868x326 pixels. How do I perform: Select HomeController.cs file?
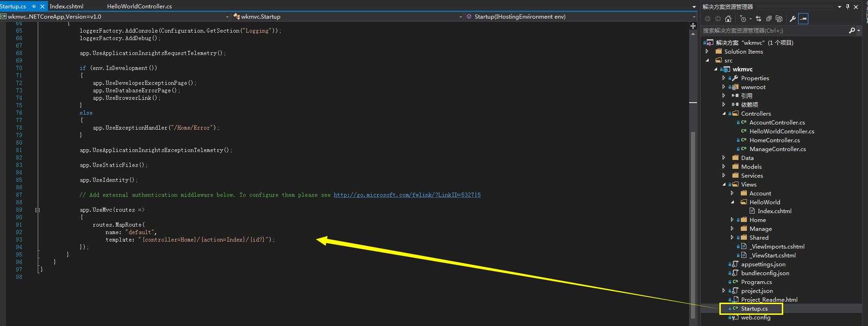point(774,140)
